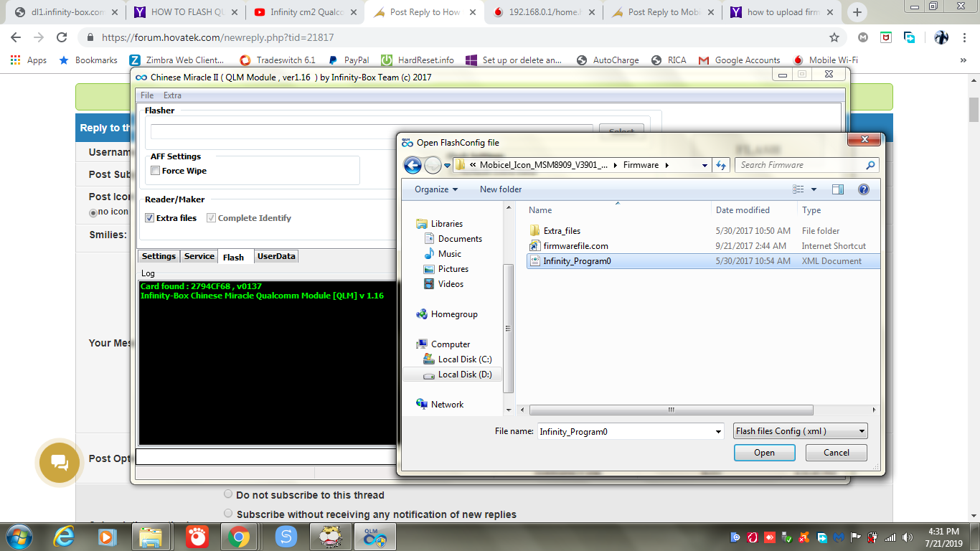Toggle the Force Wipe checkbox
Viewport: 980px width, 551px height.
155,171
